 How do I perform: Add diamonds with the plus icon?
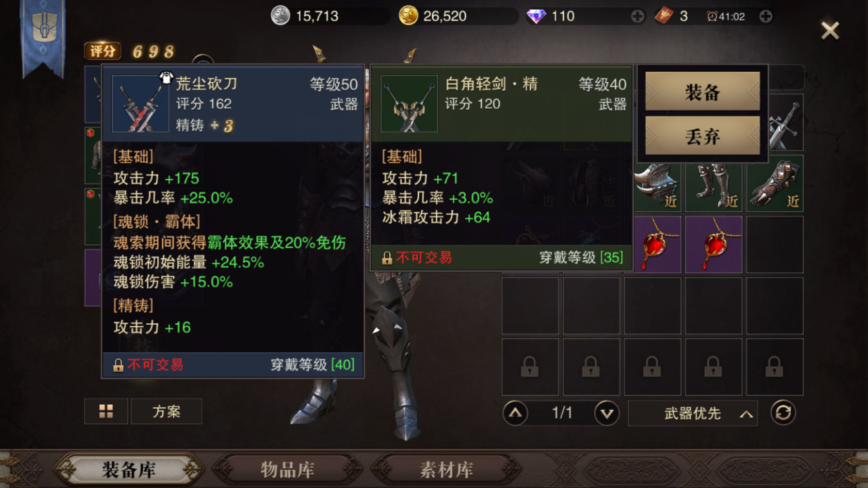(x=637, y=17)
